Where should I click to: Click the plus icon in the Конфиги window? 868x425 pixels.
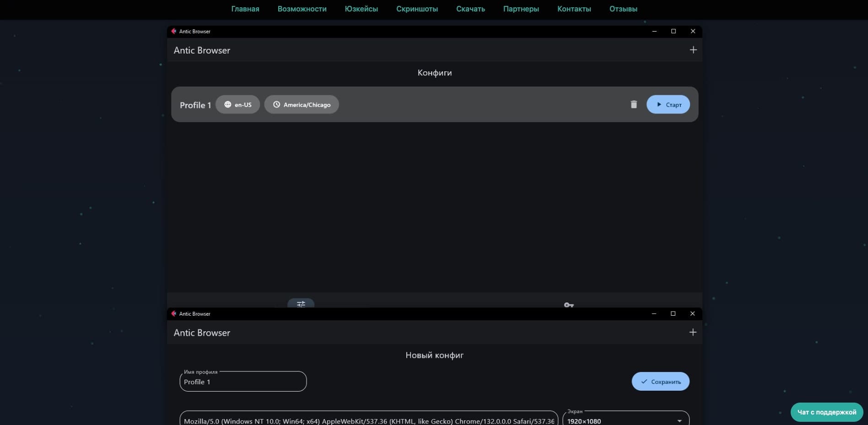693,50
